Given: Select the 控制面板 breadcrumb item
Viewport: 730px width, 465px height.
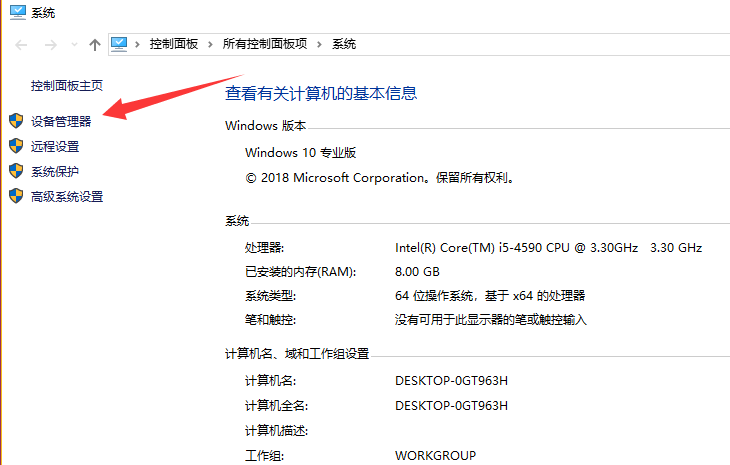Looking at the screenshot, I should tap(173, 44).
